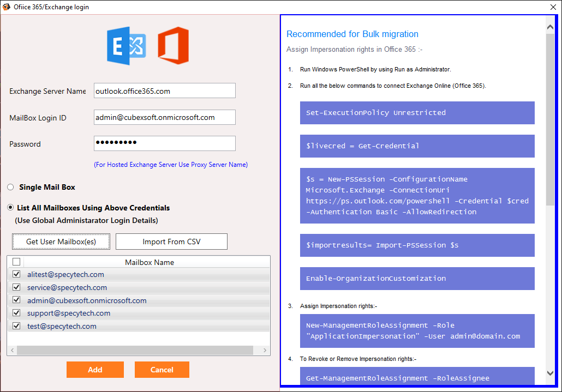The image size is (562, 392).
Task: Click the orange Cancel button
Action: coord(162,370)
